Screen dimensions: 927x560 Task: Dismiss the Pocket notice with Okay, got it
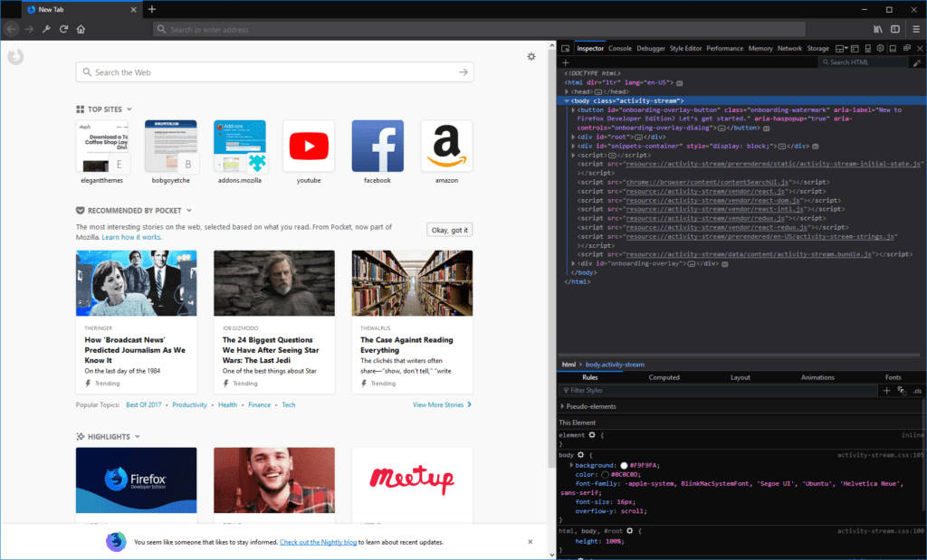pos(449,229)
